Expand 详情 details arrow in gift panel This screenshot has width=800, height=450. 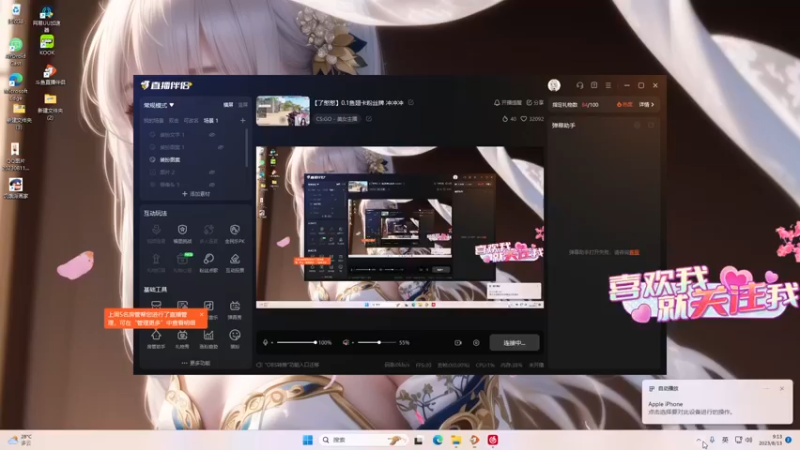click(646, 105)
